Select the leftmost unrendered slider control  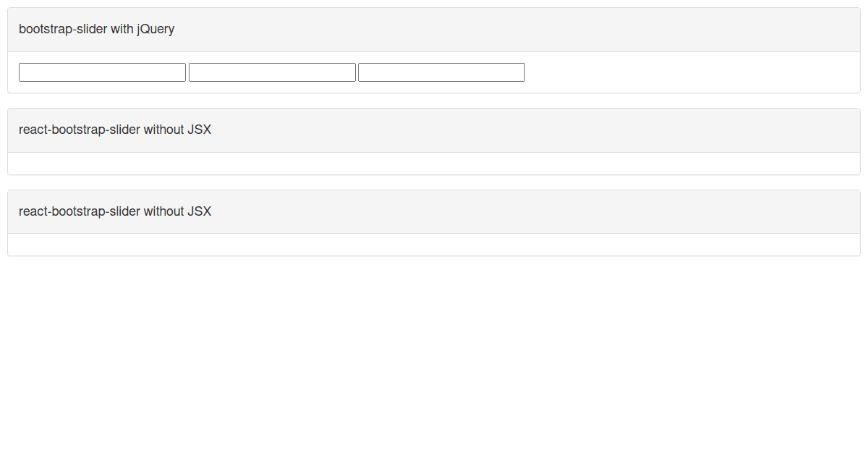101,72
